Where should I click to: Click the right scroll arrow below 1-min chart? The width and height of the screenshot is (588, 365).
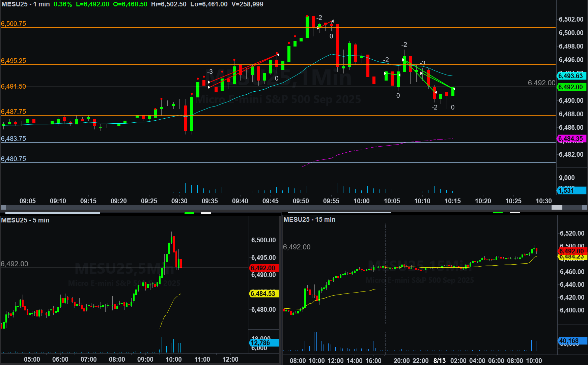(x=585, y=207)
